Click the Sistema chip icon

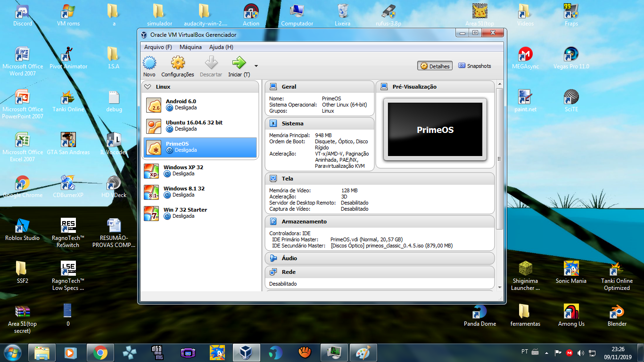pyautogui.click(x=273, y=123)
